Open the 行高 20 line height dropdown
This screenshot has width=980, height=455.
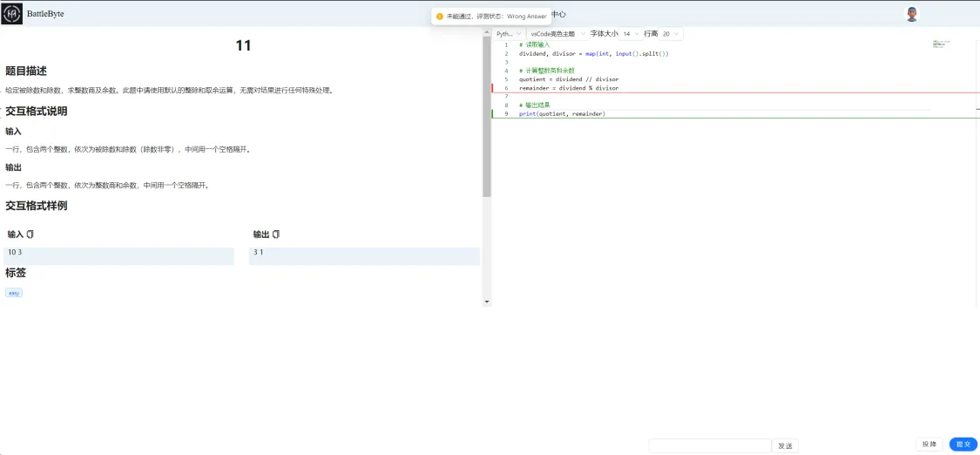pos(671,34)
